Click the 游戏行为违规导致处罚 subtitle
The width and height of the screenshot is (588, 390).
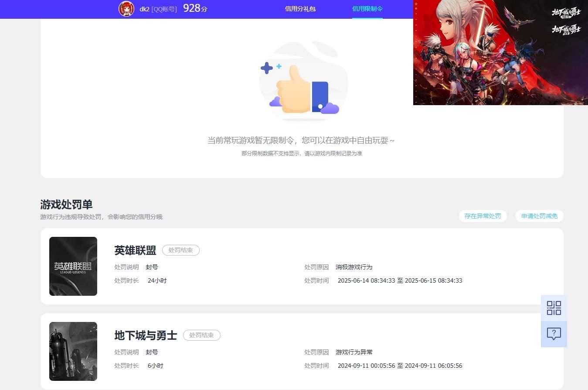pyautogui.click(x=101, y=217)
